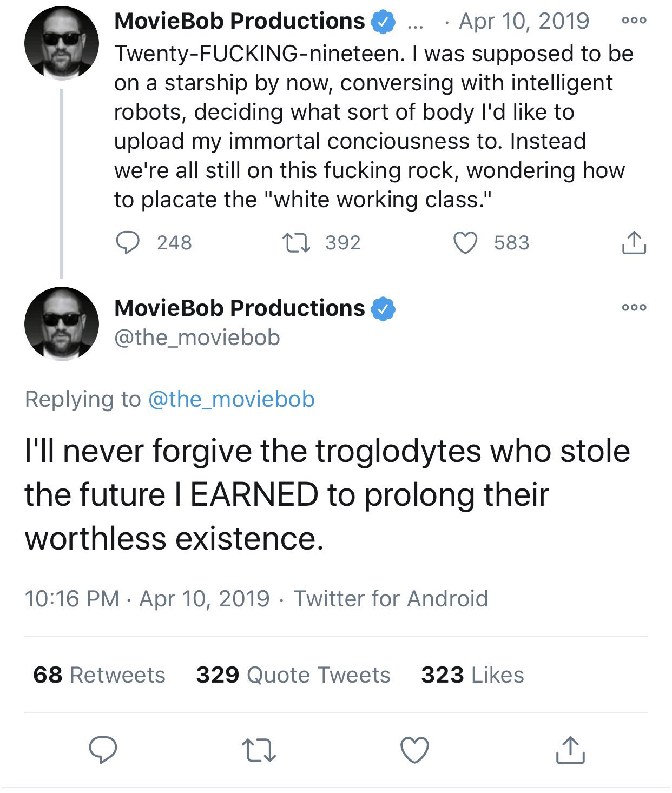This screenshot has height=793, width=672.
Task: Reply to the top tweet
Action: (128, 243)
